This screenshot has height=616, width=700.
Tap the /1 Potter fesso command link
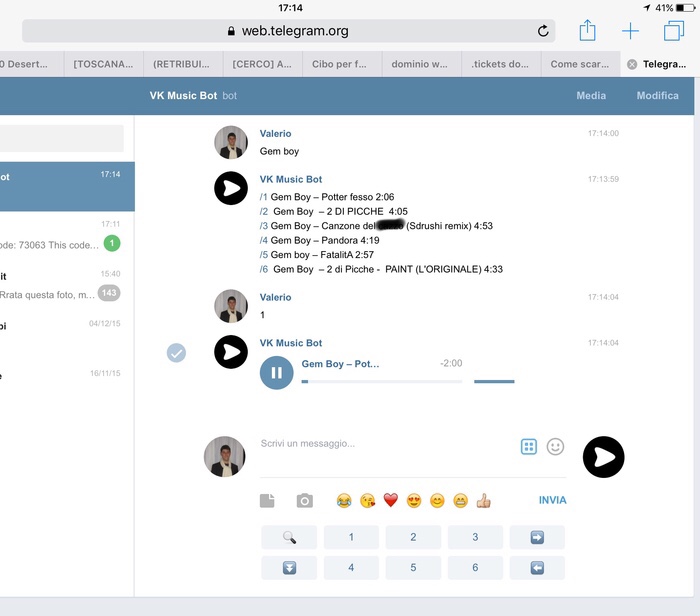click(263, 197)
